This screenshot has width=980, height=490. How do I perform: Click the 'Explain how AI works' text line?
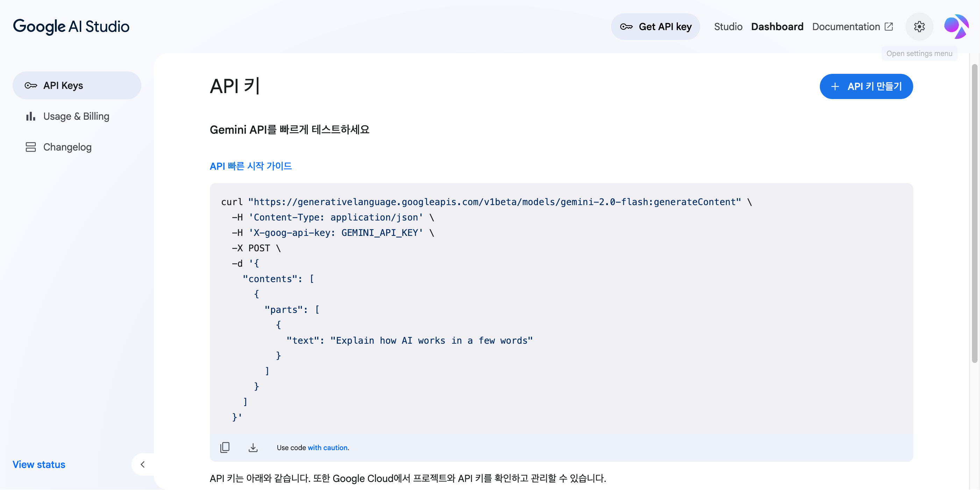[x=410, y=341]
